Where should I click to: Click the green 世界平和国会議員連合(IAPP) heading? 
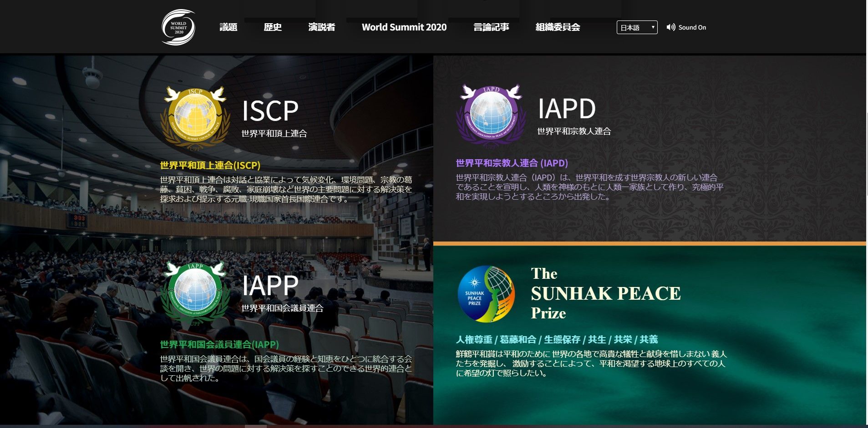[x=219, y=344]
